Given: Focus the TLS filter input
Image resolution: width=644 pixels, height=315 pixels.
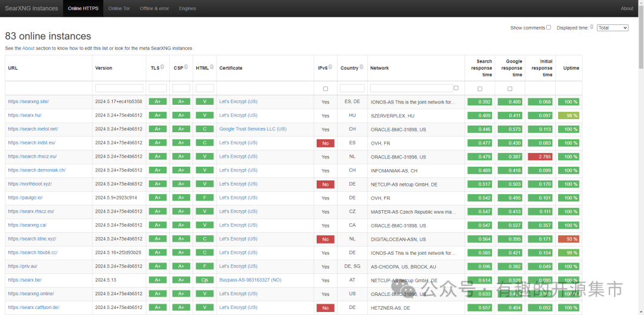Looking at the screenshot, I should [157, 88].
